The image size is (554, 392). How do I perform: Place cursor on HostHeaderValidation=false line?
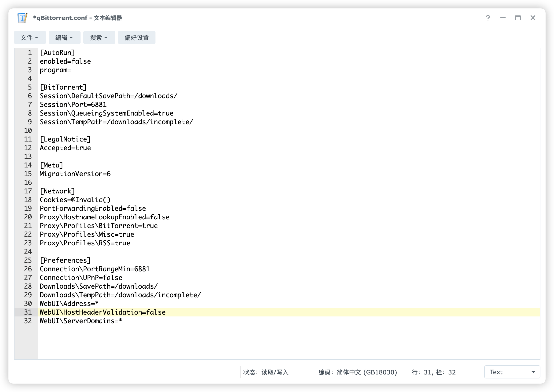point(103,312)
